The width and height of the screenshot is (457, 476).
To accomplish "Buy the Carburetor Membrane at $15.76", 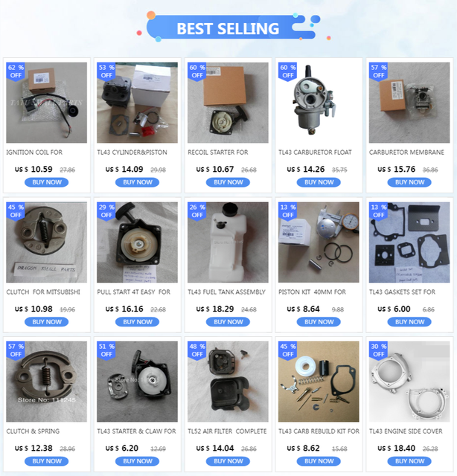I will click(x=409, y=182).
